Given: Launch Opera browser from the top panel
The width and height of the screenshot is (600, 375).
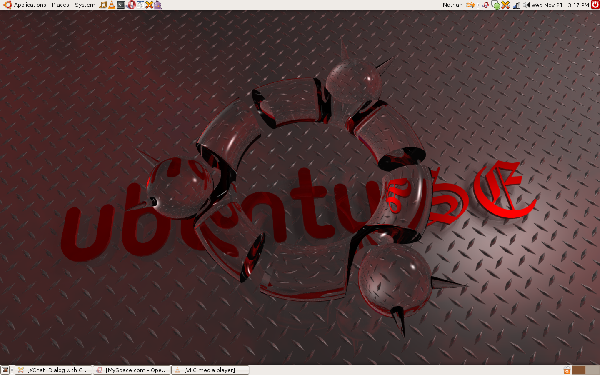Looking at the screenshot, I should [x=131, y=5].
